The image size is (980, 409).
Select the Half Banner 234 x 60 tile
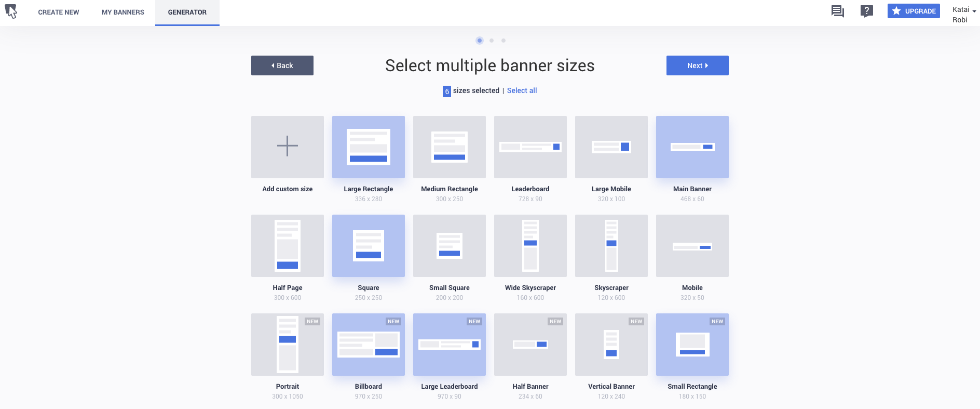tap(530, 345)
